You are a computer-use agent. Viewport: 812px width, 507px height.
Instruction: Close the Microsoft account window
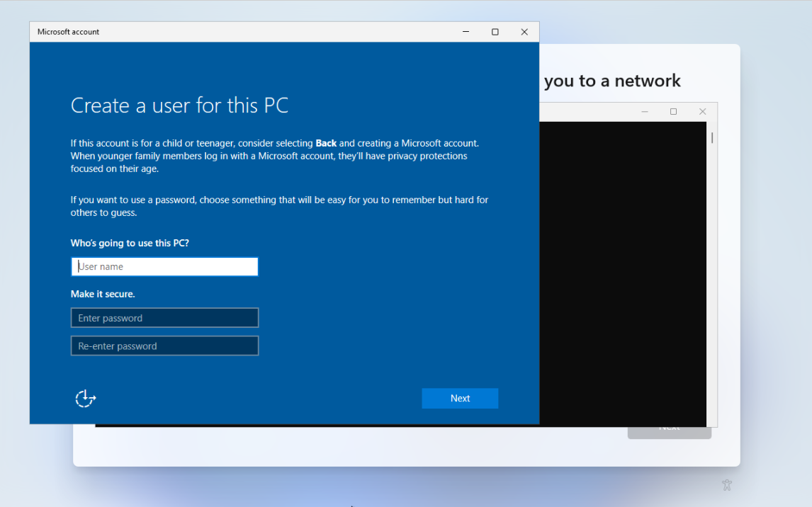click(524, 32)
